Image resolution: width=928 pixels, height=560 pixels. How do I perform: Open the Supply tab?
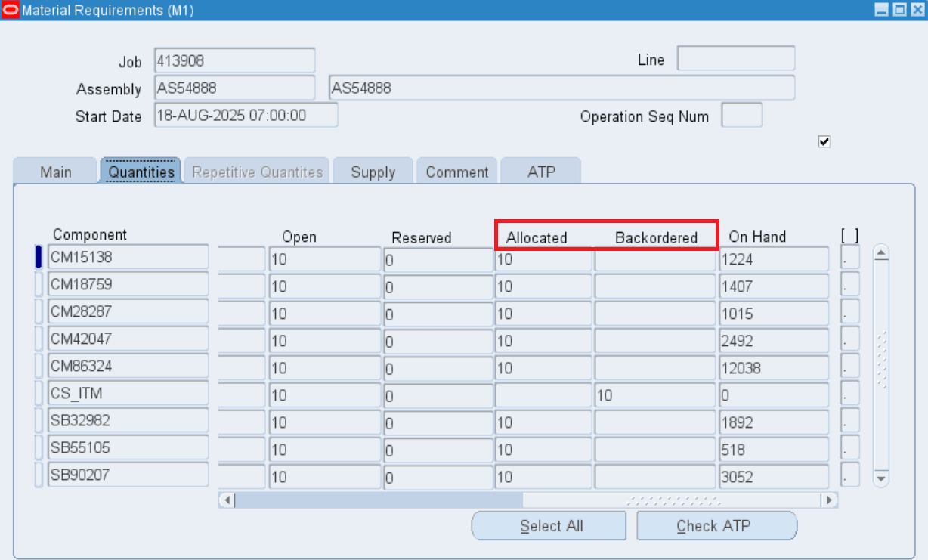(x=373, y=171)
